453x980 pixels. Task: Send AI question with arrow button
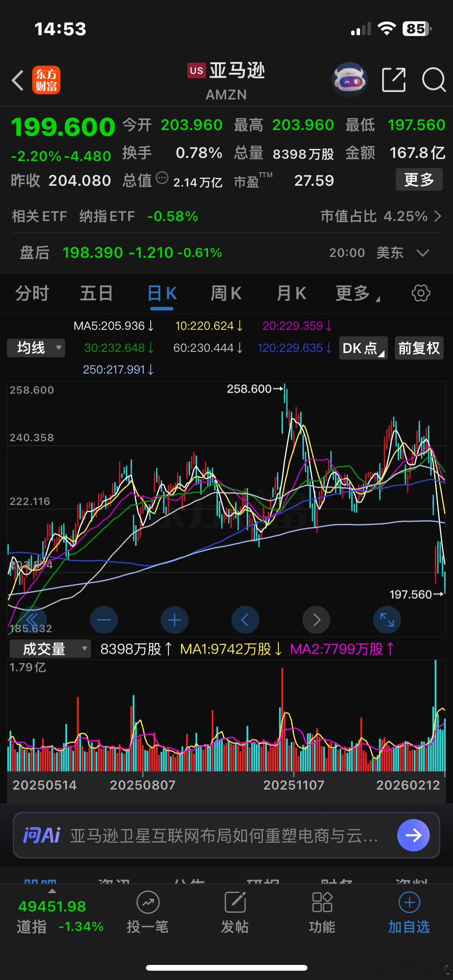click(x=414, y=835)
